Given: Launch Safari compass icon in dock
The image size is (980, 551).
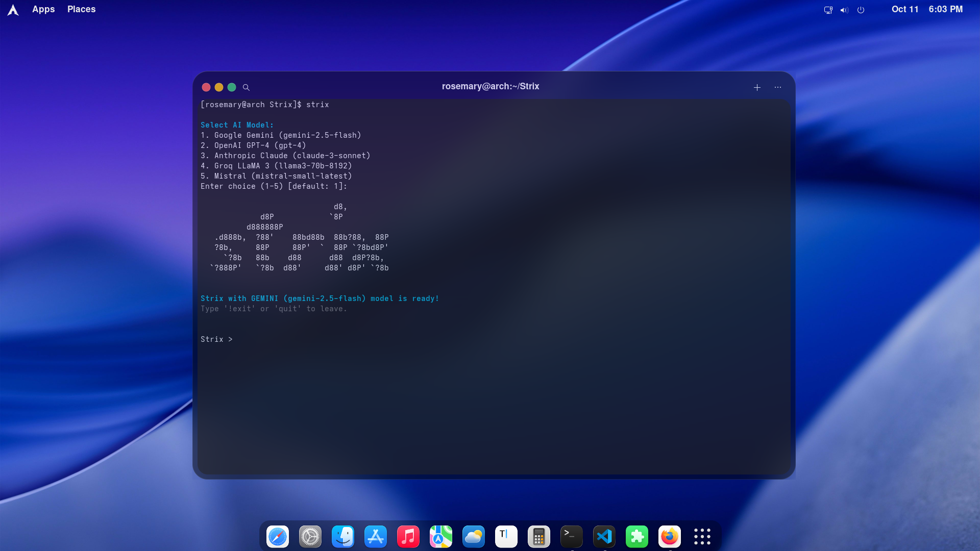Looking at the screenshot, I should point(278,536).
